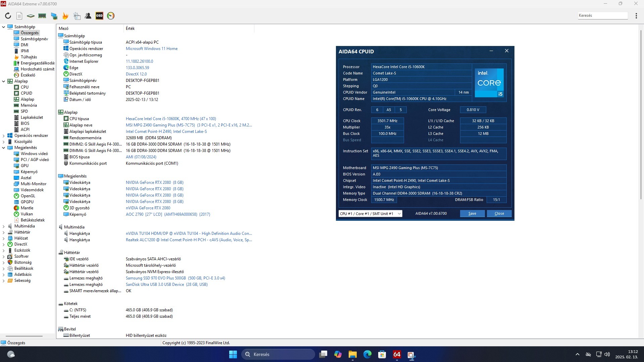Select Érzékelő in the tree
Image resolution: width=644 pixels, height=362 pixels.
click(28, 75)
